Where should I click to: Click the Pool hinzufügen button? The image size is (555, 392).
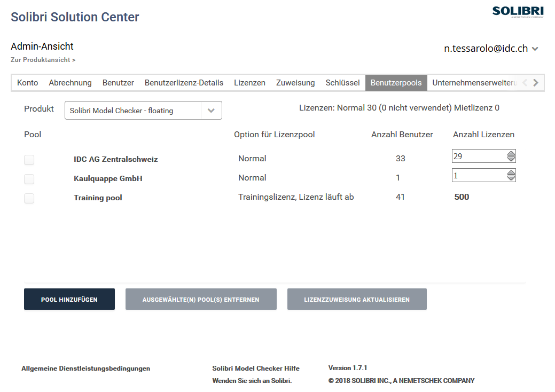point(69,299)
